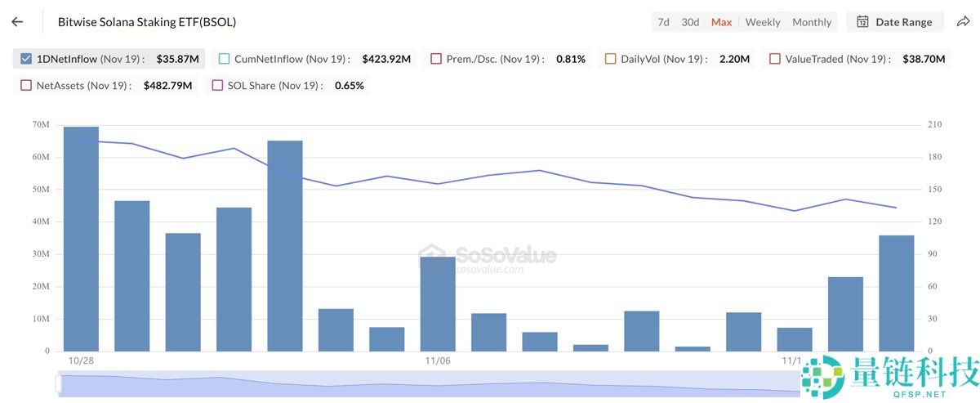Click the share arrow icon
The width and height of the screenshot is (980, 403).
tap(963, 22)
